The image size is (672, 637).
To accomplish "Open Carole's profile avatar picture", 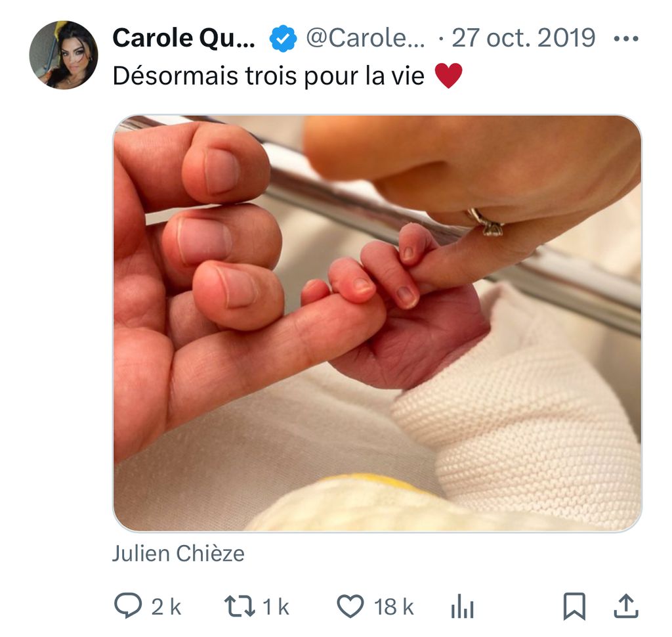I will pyautogui.click(x=64, y=55).
